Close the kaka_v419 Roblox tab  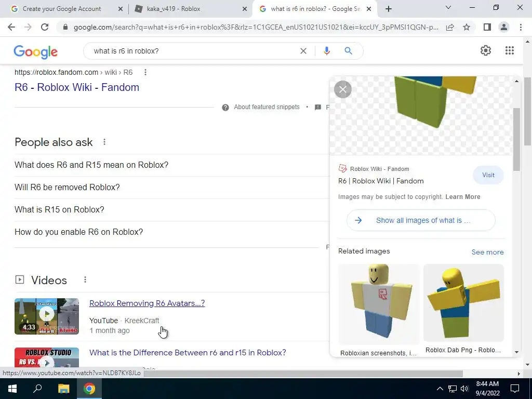[245, 9]
